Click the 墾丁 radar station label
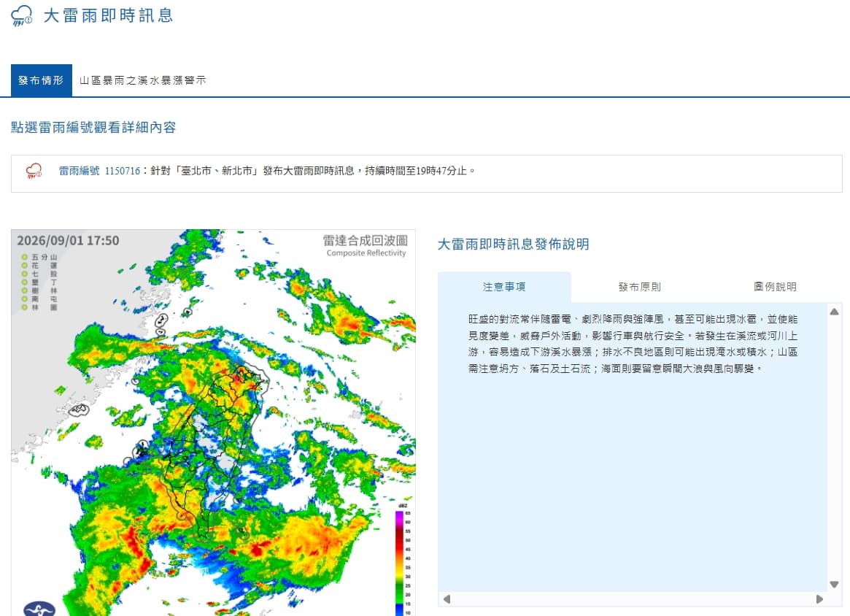 pyautogui.click(x=39, y=282)
